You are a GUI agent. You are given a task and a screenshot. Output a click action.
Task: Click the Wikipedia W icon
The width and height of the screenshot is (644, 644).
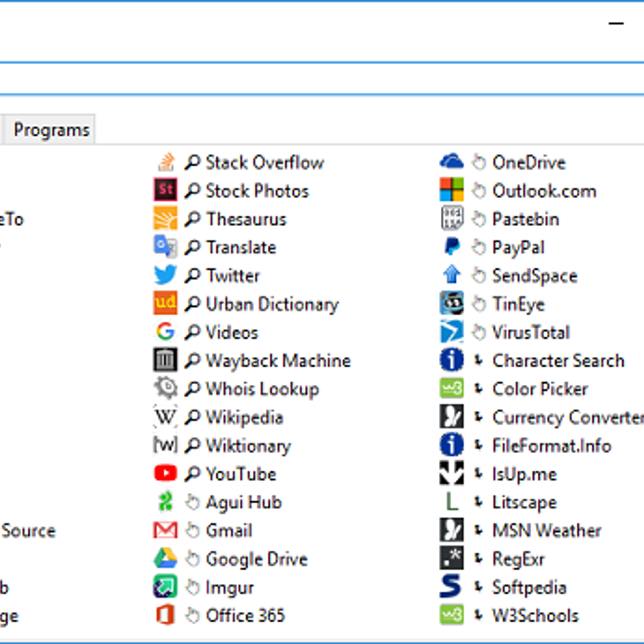tap(165, 417)
